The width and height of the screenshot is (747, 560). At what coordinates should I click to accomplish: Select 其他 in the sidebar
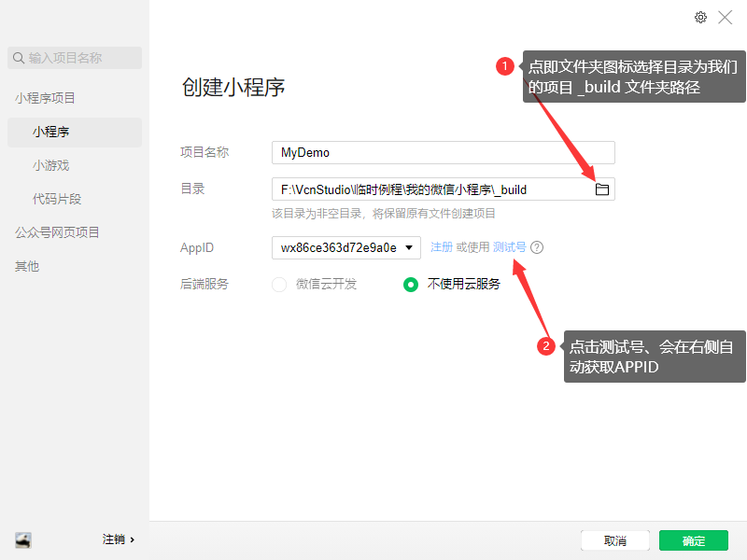[27, 266]
